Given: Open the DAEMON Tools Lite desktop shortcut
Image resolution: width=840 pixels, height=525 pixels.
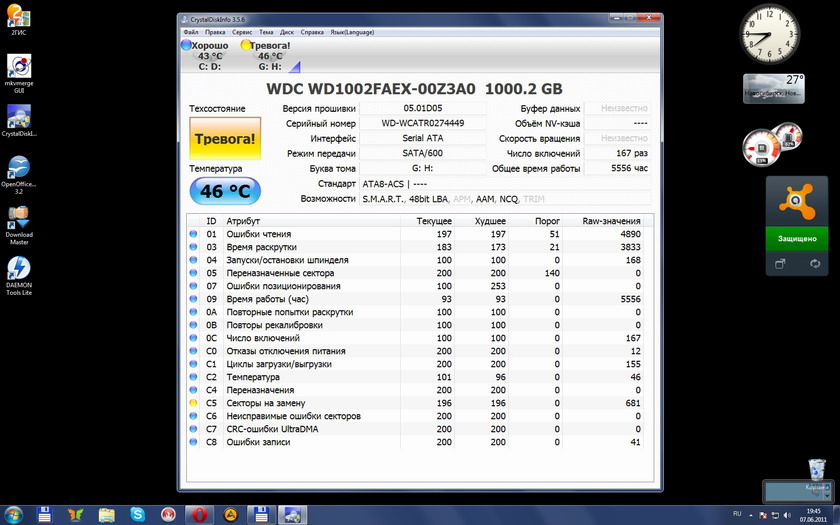Looking at the screenshot, I should 19,276.
